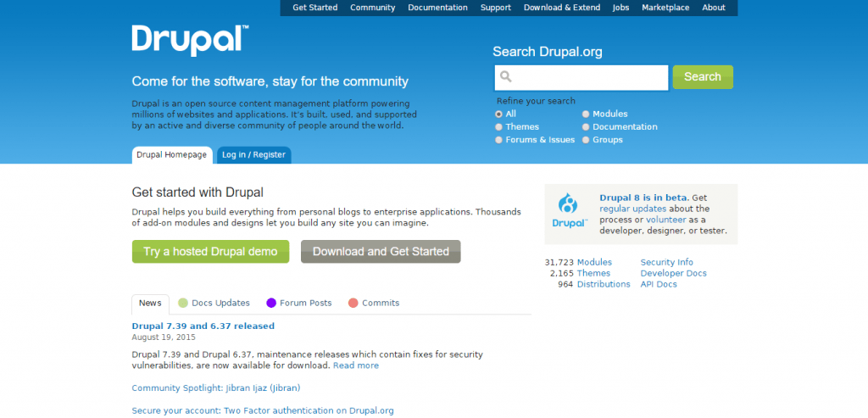Click the 2,165 themes count
The width and height of the screenshot is (868, 418).
point(561,274)
